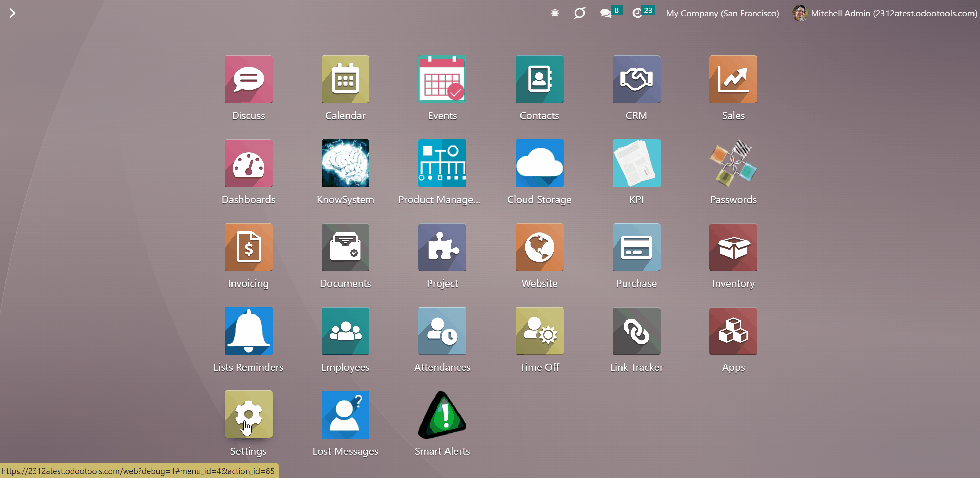Click the speech-bubble icon beside the bug
Screen dimensions: 980x478
(x=579, y=13)
